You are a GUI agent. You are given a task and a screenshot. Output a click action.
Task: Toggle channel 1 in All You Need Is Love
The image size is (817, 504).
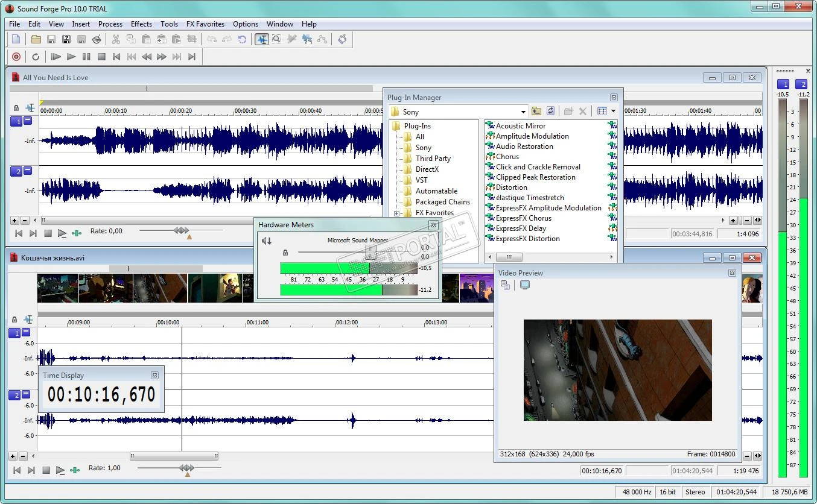17,122
